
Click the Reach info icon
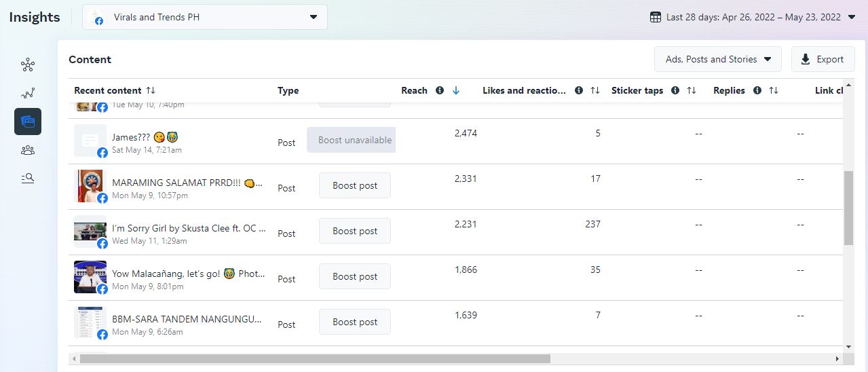pos(440,90)
